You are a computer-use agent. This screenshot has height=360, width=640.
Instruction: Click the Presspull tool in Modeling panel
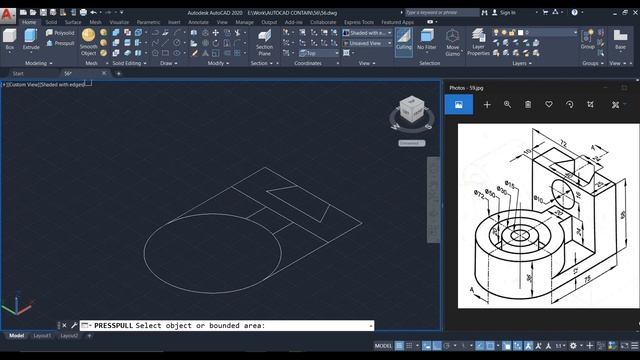coord(60,43)
